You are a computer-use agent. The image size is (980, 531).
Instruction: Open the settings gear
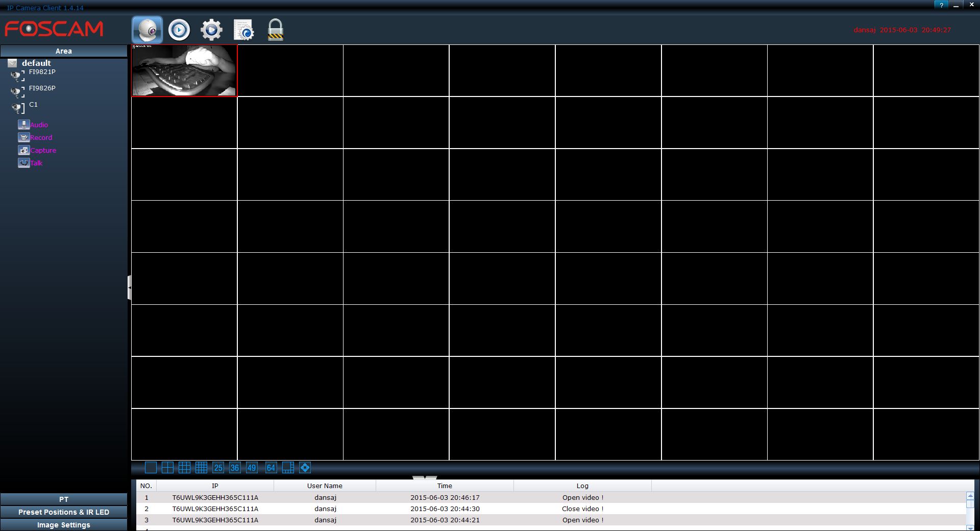[x=211, y=30]
